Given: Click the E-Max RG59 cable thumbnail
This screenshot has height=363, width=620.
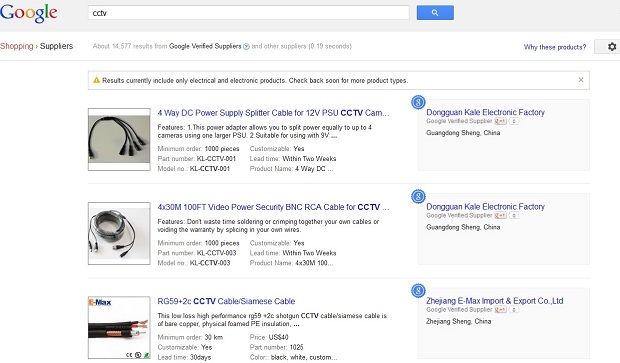Looking at the screenshot, I should click(x=119, y=327).
